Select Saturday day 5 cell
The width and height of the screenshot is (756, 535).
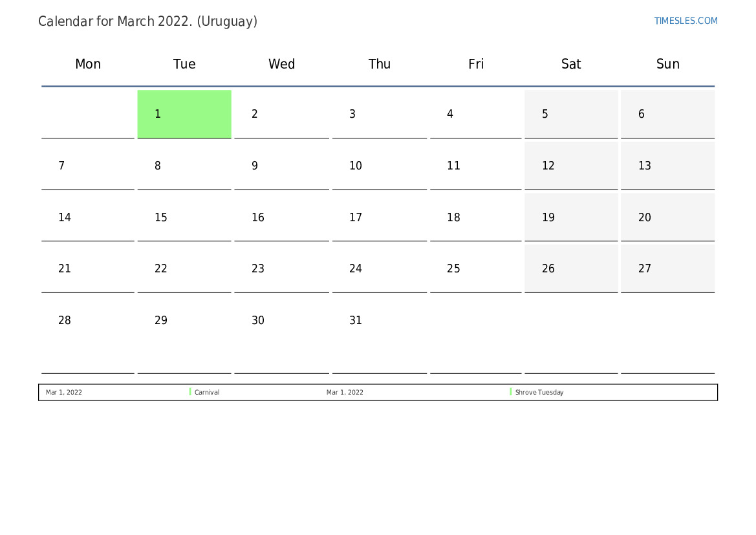[571, 114]
